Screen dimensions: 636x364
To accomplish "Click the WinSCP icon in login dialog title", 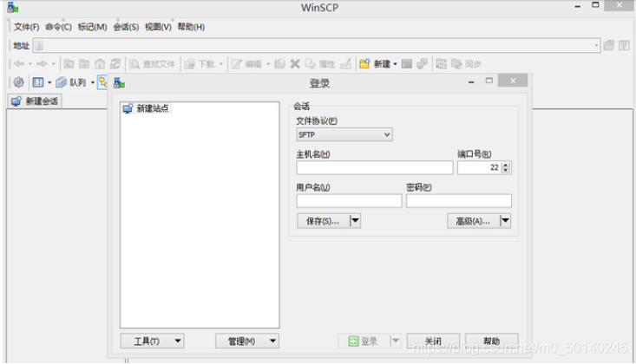I will (119, 82).
